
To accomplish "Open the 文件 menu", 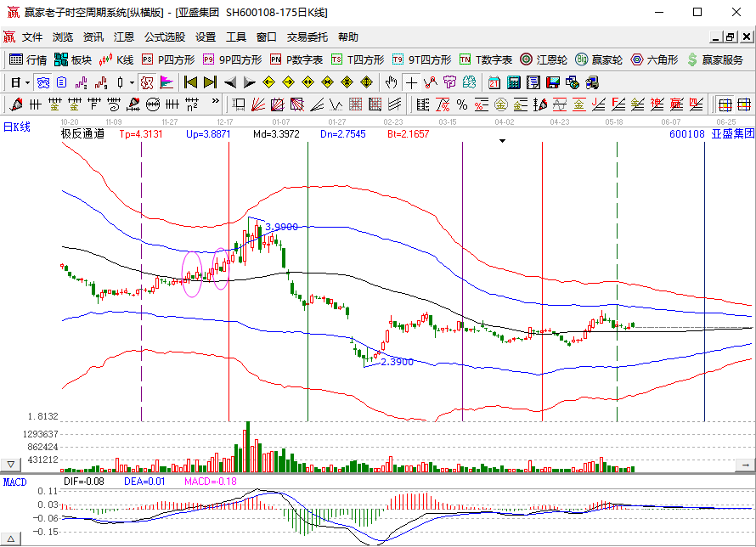I will coord(32,37).
